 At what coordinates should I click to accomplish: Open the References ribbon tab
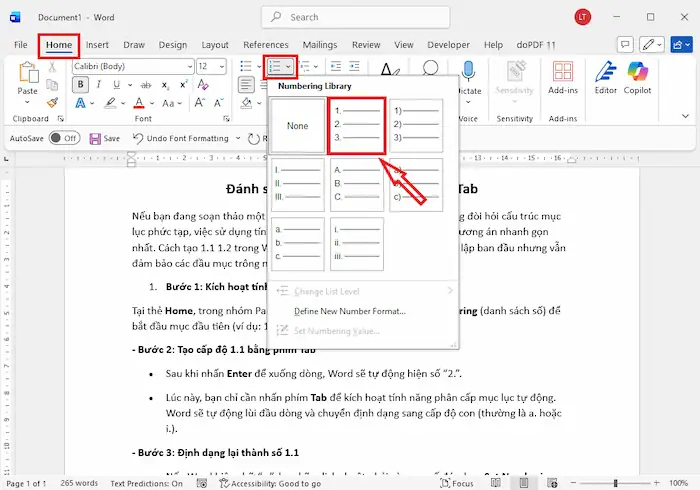coord(265,45)
